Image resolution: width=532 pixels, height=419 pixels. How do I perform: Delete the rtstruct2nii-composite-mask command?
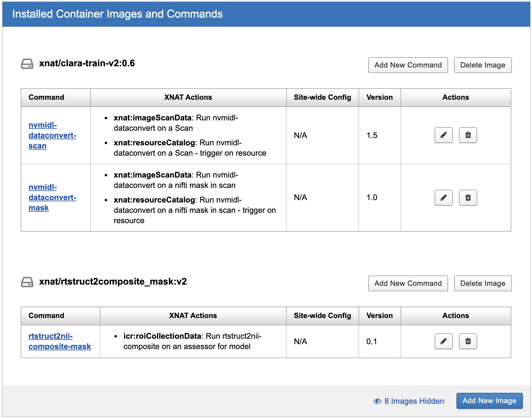tap(468, 341)
